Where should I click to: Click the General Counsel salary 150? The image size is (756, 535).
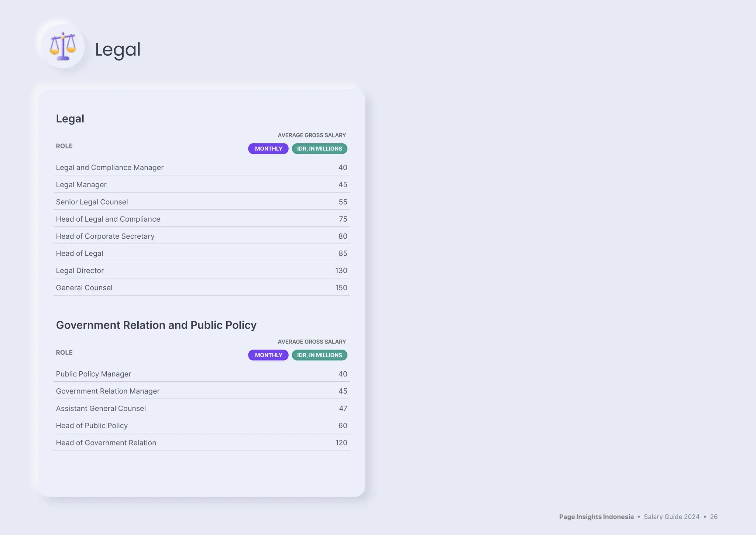pyautogui.click(x=341, y=288)
